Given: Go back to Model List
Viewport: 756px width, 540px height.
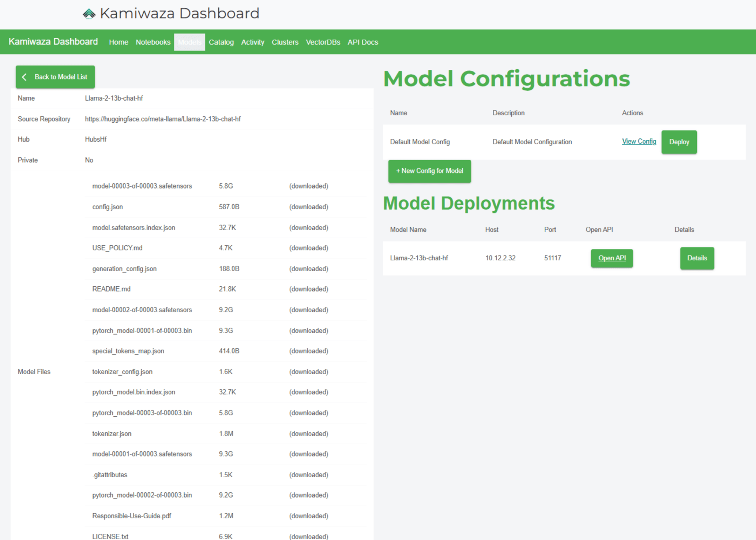Looking at the screenshot, I should pos(55,77).
